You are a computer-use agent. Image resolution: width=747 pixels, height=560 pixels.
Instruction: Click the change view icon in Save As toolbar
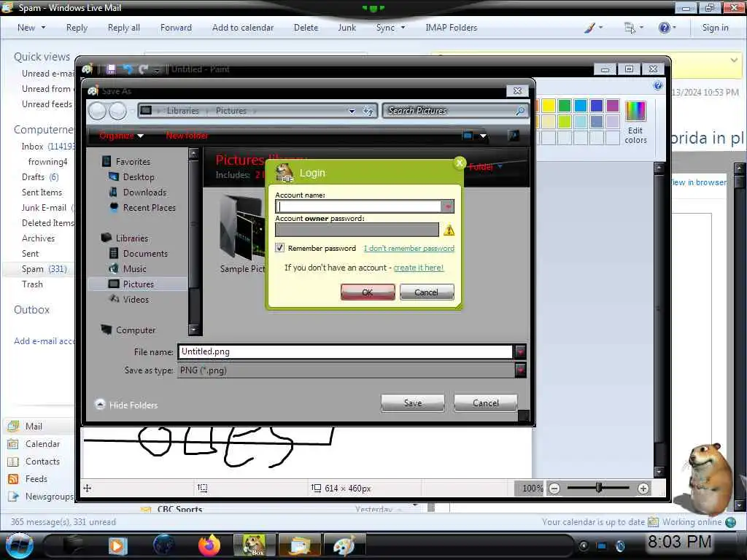pyautogui.click(x=468, y=136)
